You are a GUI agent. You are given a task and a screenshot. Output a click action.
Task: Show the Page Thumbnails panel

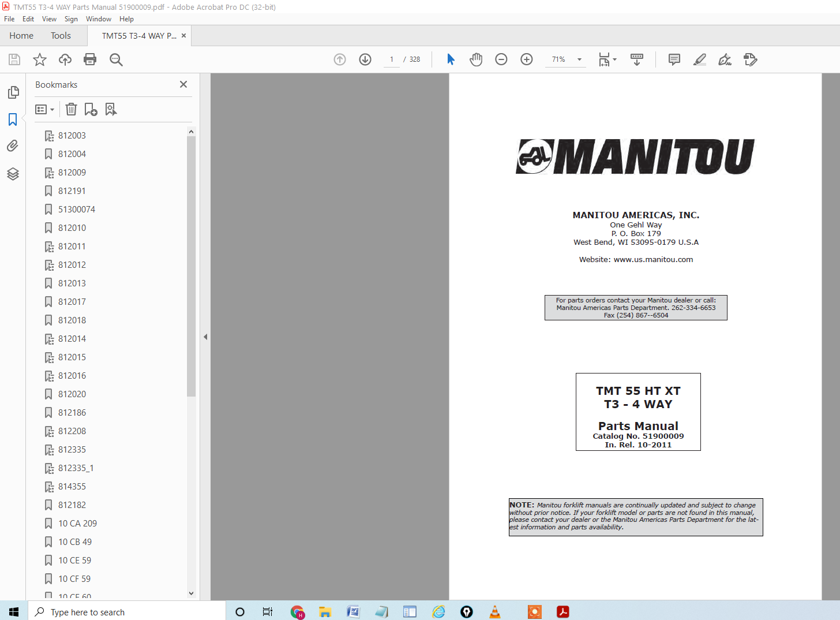coord(13,92)
